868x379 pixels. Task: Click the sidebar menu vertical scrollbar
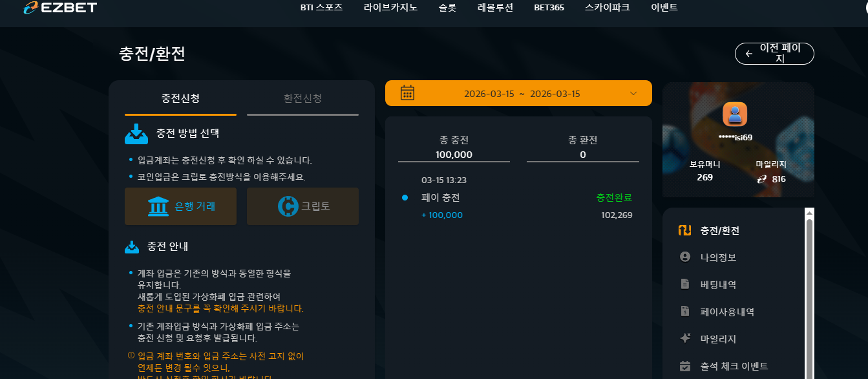(x=809, y=293)
